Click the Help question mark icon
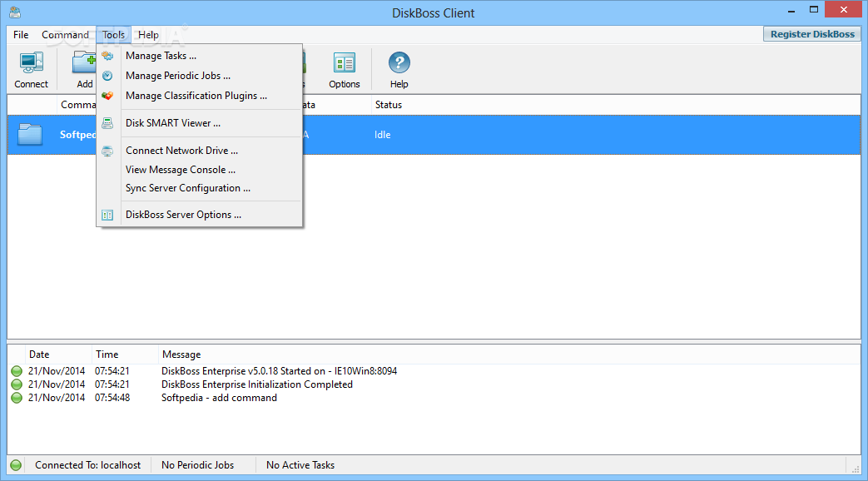The height and width of the screenshot is (481, 868). 399,62
